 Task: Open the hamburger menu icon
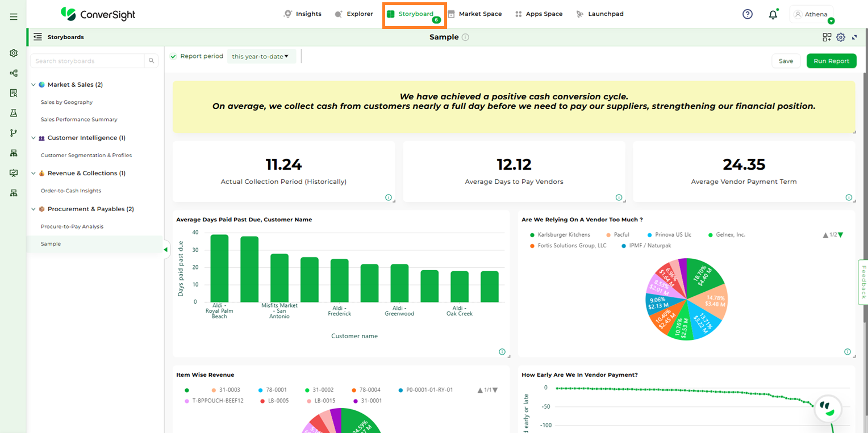14,17
